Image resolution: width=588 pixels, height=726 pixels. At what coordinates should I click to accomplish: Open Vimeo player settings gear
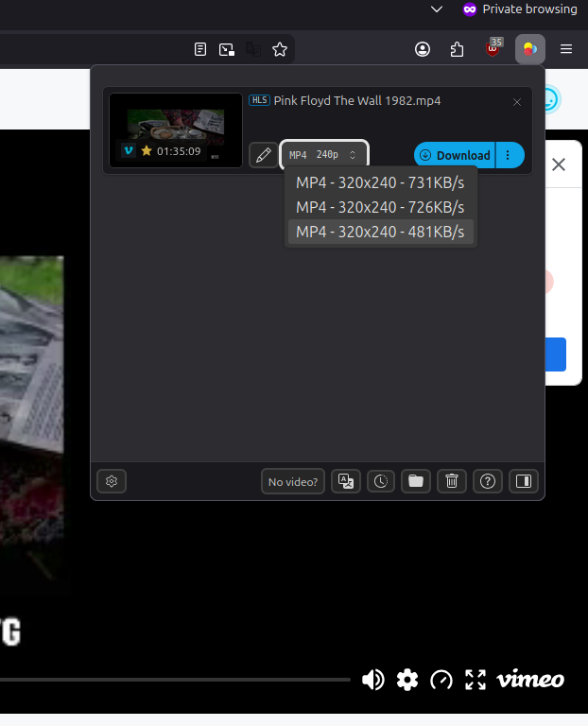pyautogui.click(x=407, y=680)
